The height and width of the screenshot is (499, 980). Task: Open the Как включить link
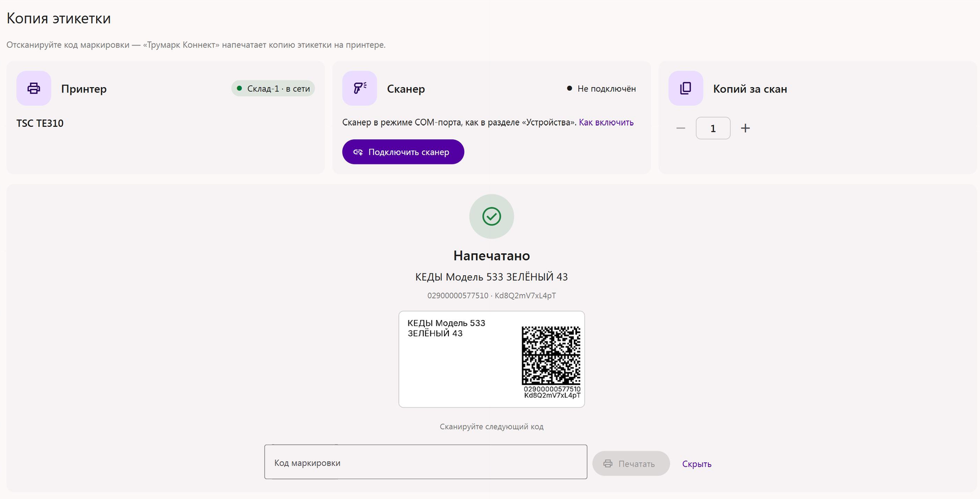pyautogui.click(x=606, y=123)
